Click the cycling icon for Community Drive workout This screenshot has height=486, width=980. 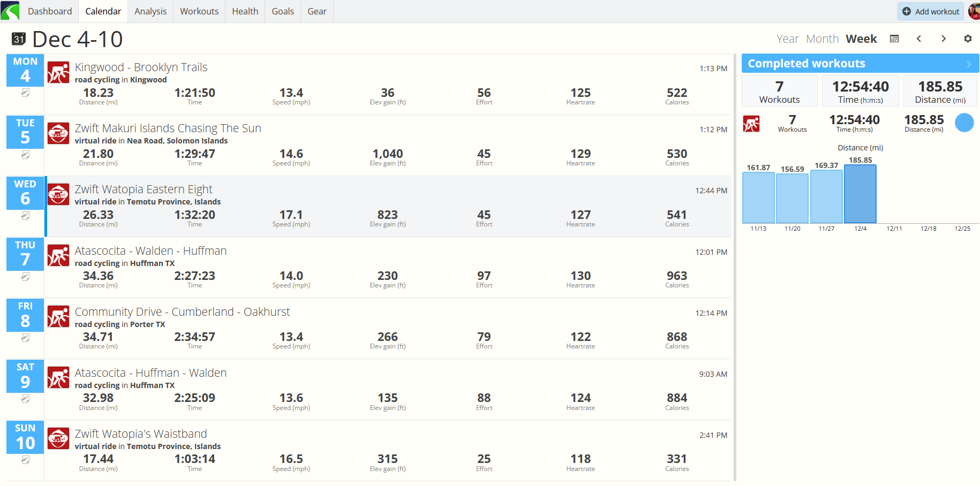click(x=58, y=317)
